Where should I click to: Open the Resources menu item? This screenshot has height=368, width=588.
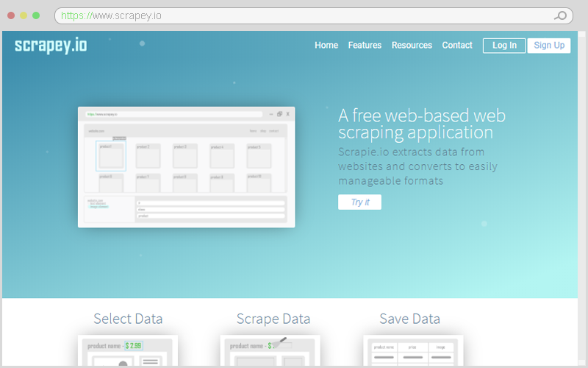pyautogui.click(x=412, y=46)
